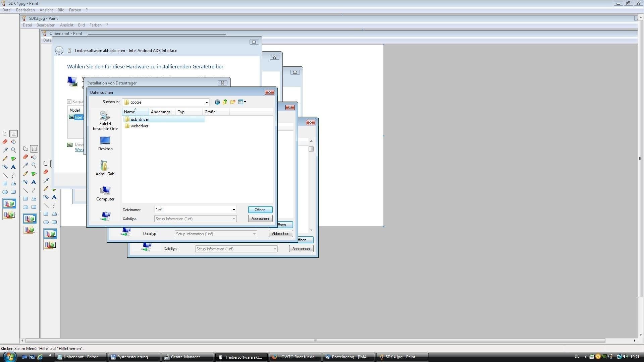Open Computer in the places bar
Image resolution: width=644 pixels, height=362 pixels.
(105, 193)
